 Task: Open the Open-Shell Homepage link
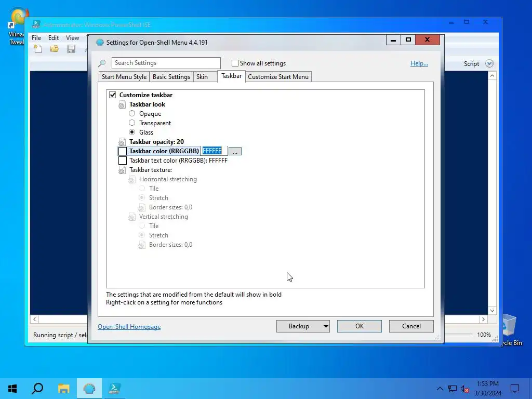(129, 327)
